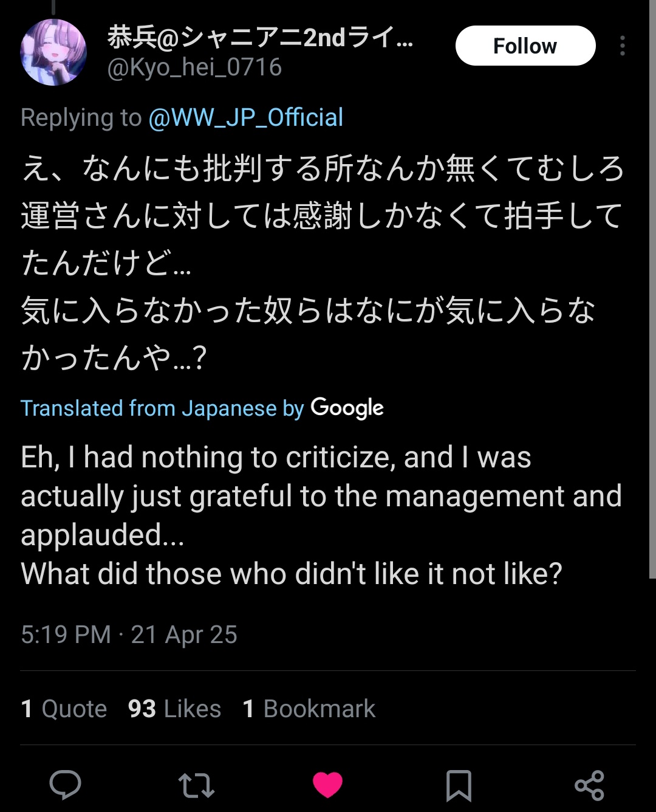Tap the retweet arrows icon

(196, 785)
